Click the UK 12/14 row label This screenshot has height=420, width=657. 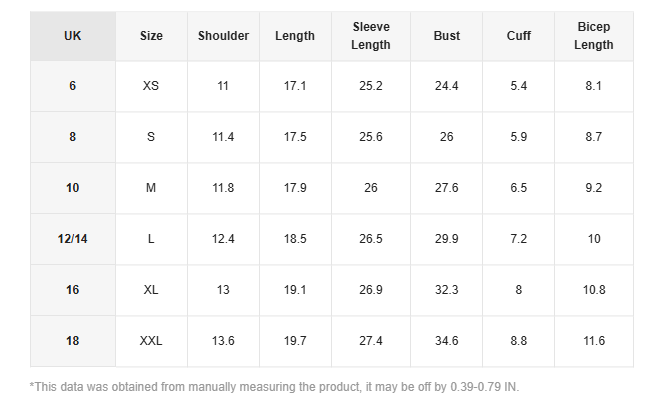point(73,239)
